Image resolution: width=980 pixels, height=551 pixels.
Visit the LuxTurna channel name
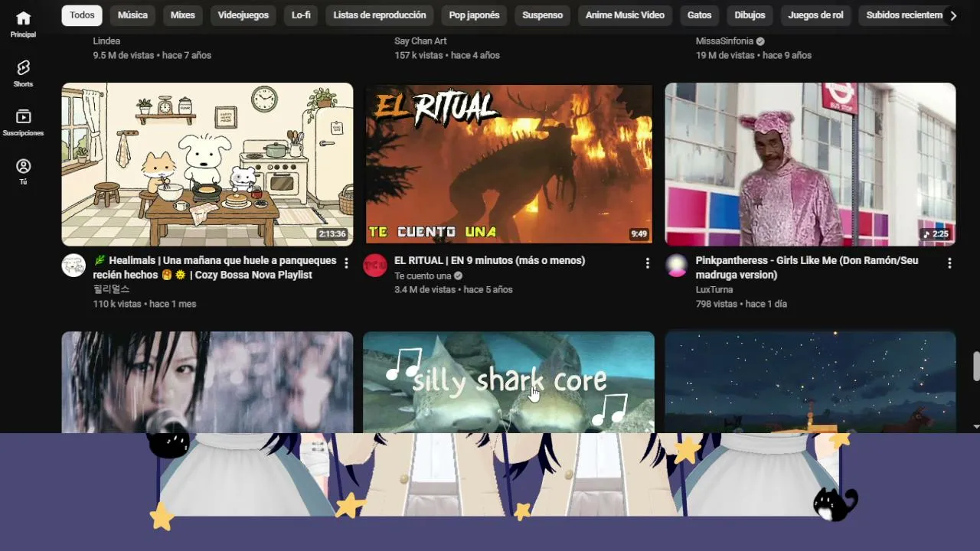pyautogui.click(x=714, y=290)
